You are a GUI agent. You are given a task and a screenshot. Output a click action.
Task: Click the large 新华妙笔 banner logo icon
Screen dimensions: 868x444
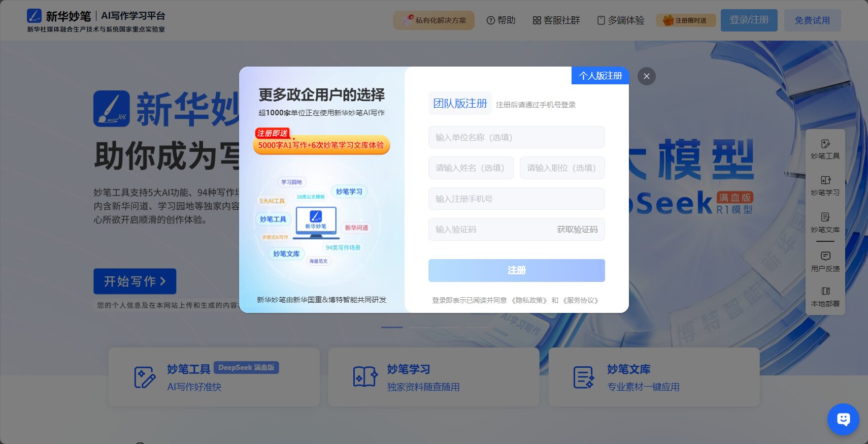pos(111,108)
